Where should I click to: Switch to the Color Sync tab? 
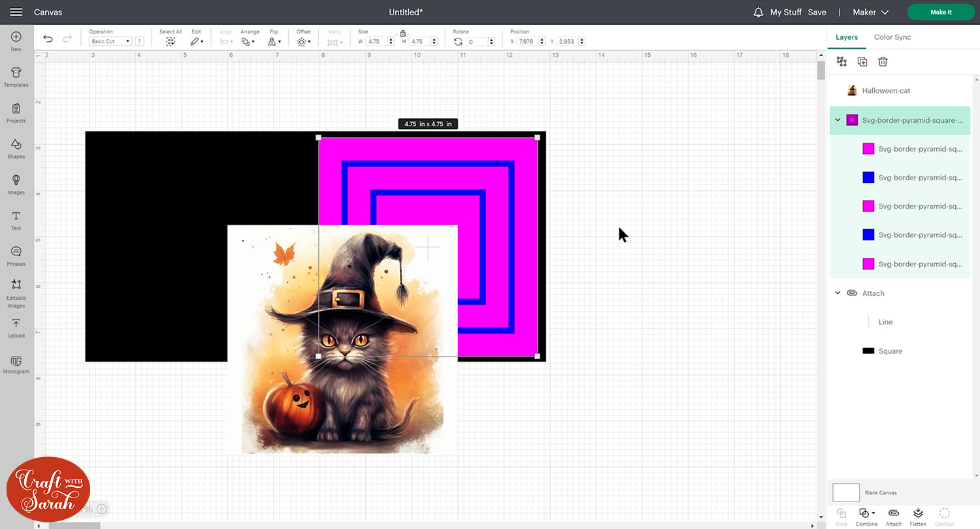[892, 37]
